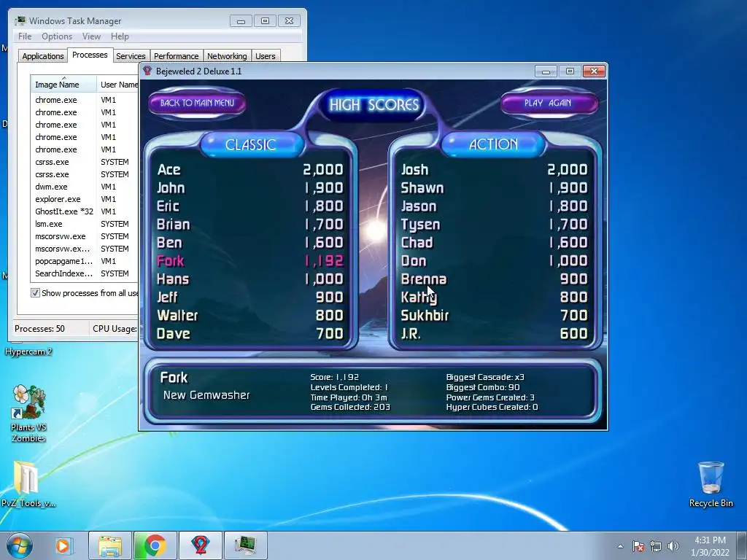Launch Windows Media Player from taskbar

[x=63, y=545]
